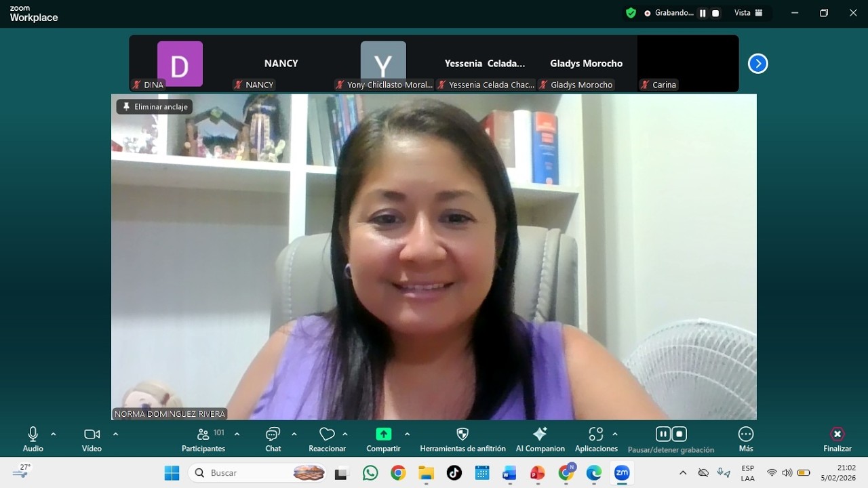The height and width of the screenshot is (488, 868).
Task: Open Task View on the taskbar
Action: coord(341,473)
